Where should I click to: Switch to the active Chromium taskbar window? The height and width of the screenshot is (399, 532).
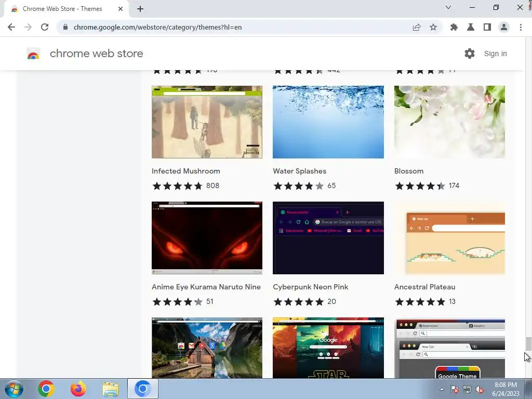143,389
